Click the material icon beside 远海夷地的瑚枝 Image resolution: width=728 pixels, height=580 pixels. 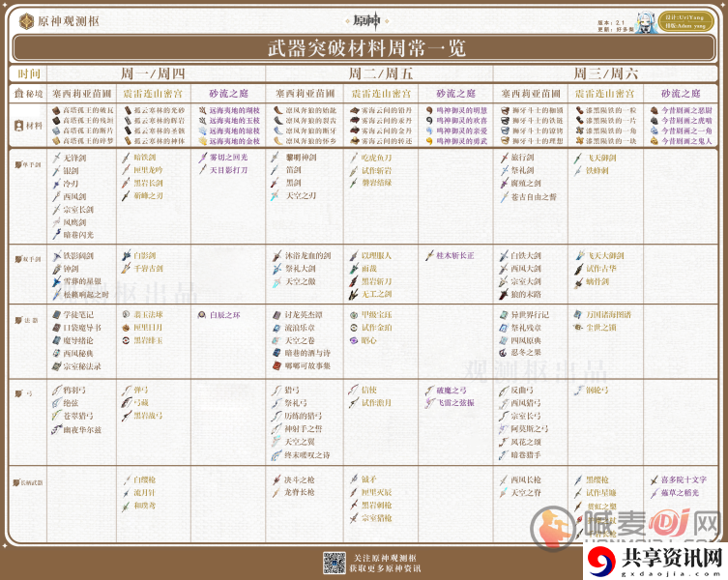(x=202, y=110)
